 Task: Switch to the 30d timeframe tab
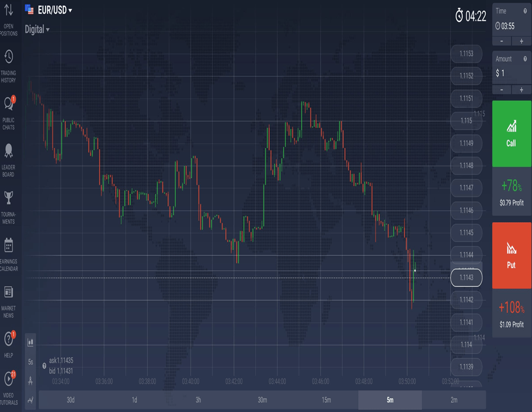(70, 400)
